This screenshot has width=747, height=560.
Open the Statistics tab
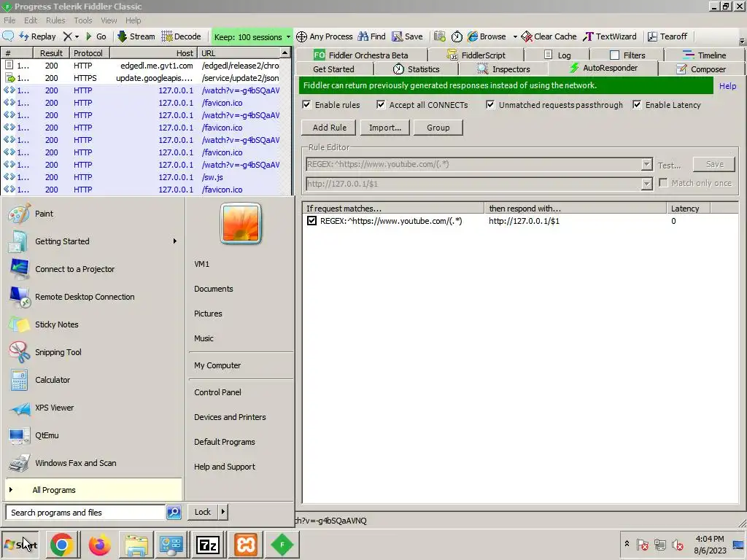[416, 69]
